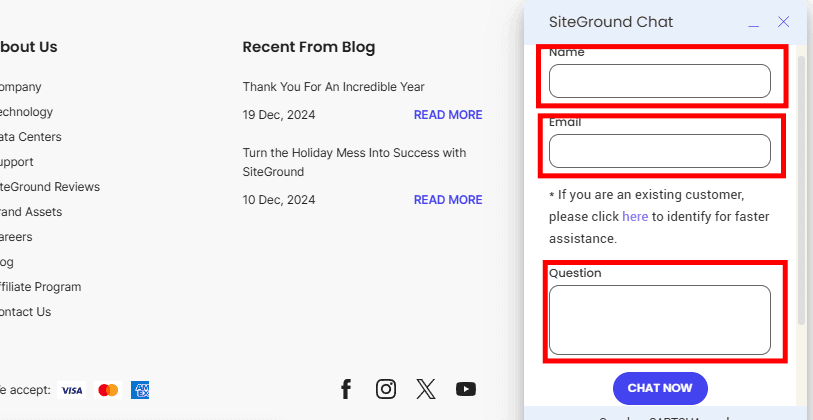Click the Name input field
Viewport: 813px width, 420px height.
tap(659, 81)
